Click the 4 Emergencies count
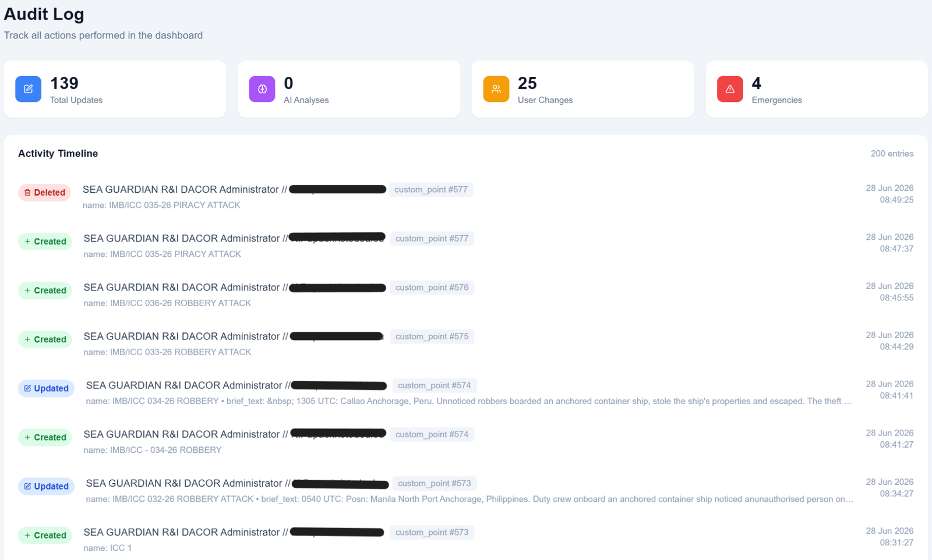This screenshot has height=560, width=932. pyautogui.click(x=756, y=83)
